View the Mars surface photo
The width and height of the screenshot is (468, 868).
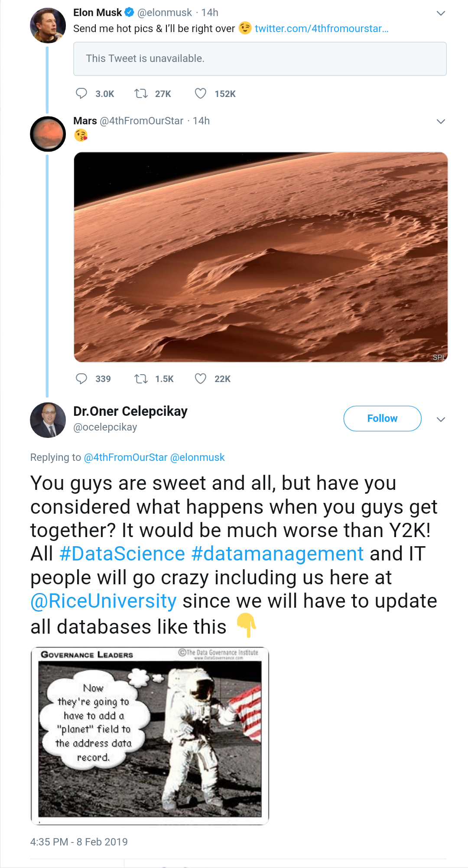260,257
